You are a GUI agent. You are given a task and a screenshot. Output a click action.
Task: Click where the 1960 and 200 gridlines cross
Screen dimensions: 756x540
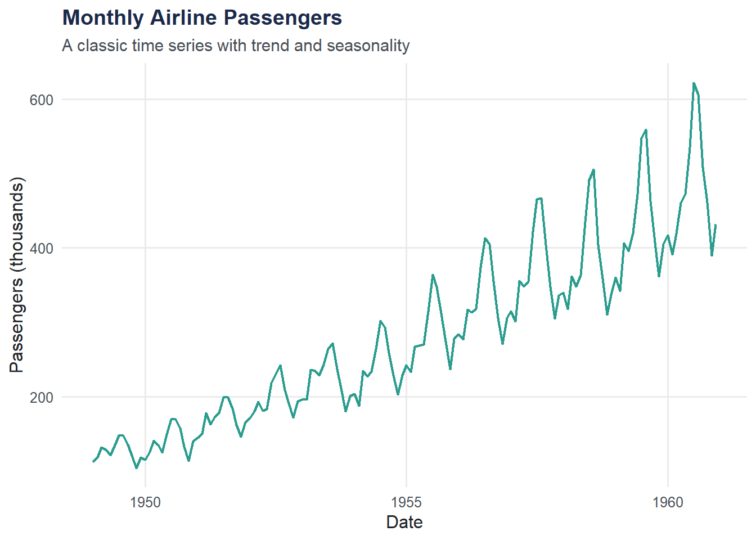point(668,397)
